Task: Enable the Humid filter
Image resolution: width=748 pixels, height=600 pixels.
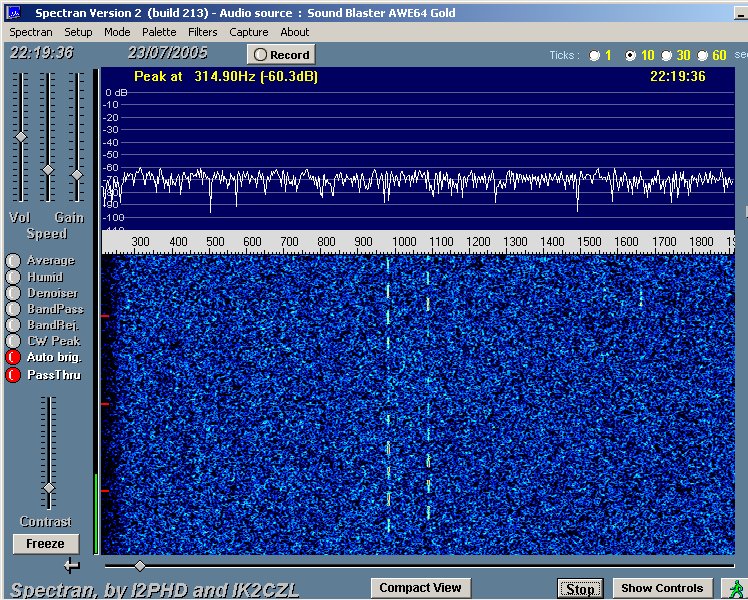Action: coord(13,277)
